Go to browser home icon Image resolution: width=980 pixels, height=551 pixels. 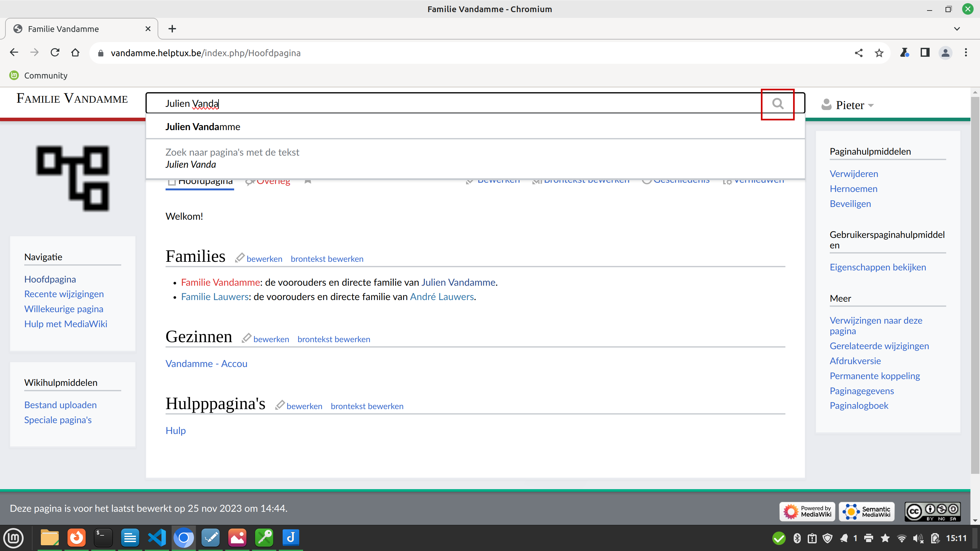click(x=75, y=53)
